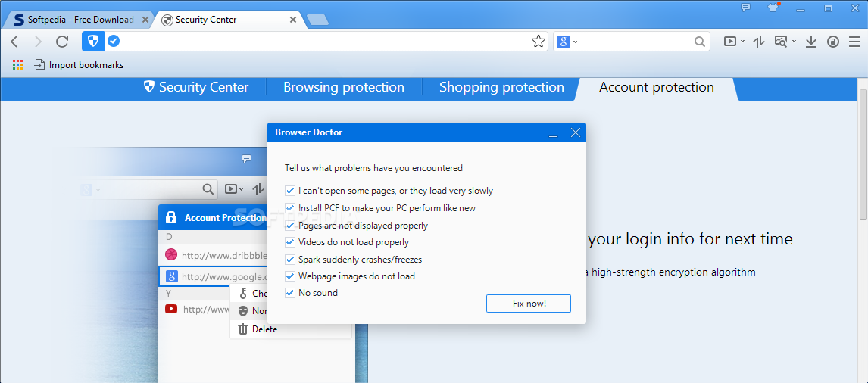This screenshot has width=868, height=383.
Task: Toggle "Webpage images do not load" checkbox
Action: tap(289, 276)
